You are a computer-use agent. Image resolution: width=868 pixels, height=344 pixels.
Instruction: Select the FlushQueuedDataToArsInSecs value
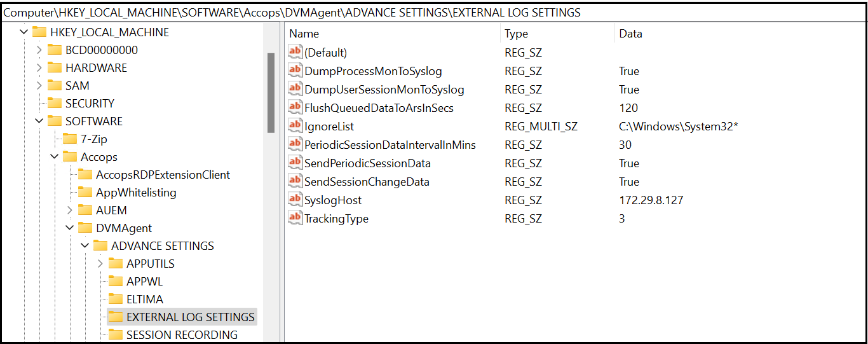[379, 107]
